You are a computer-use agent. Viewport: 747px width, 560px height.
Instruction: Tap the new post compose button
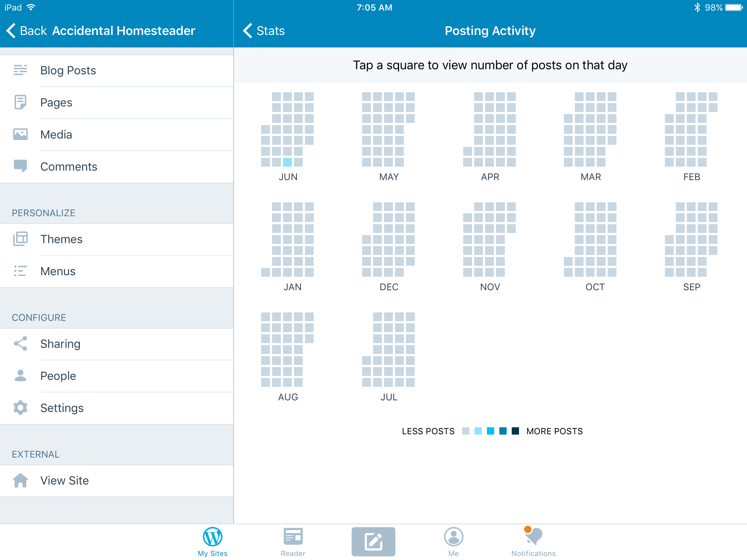pyautogui.click(x=373, y=541)
